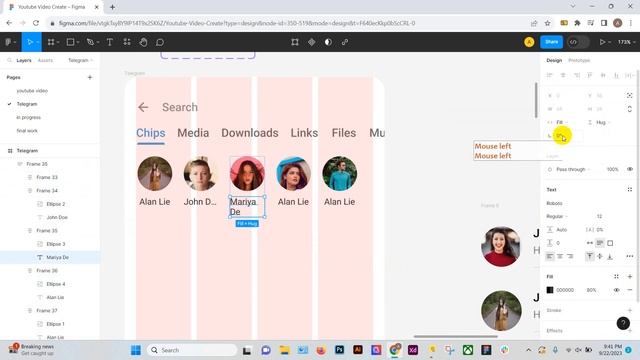
Task: Click the user avatar in Figma toolbar
Action: coord(529,42)
